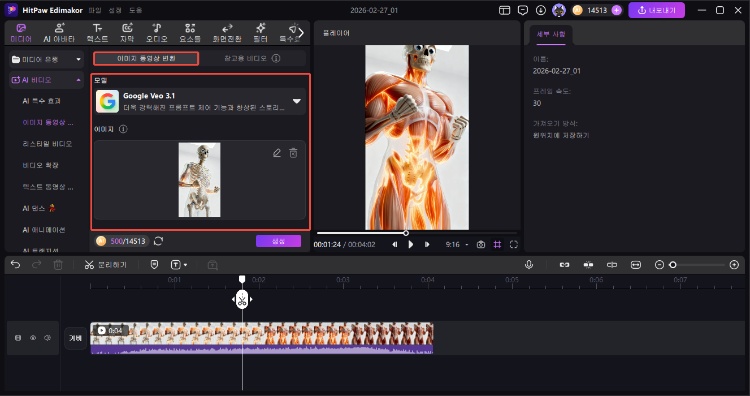
Task: Select AI special effects (AI 특수 효과)
Action: coord(42,101)
